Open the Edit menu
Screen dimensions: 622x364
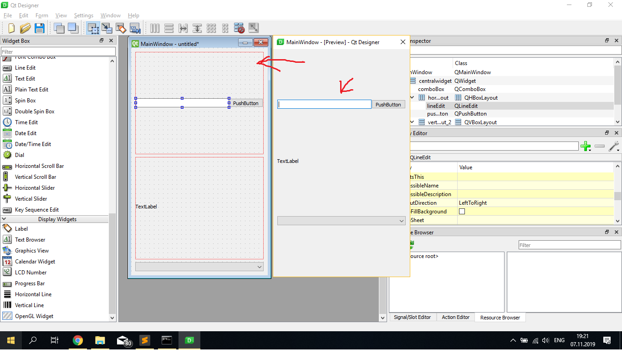click(x=24, y=15)
